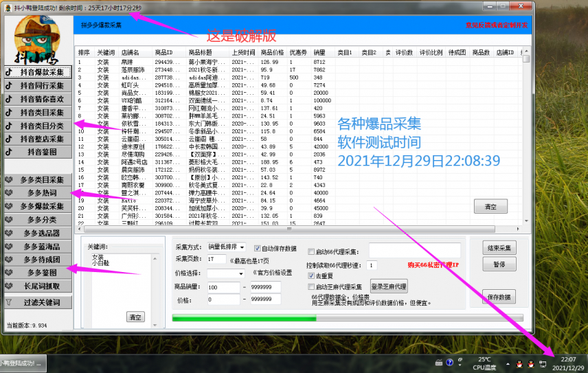The width and height of the screenshot is (588, 373).
Task: Switch to 多多待成团 sidebar item
Action: point(37,260)
